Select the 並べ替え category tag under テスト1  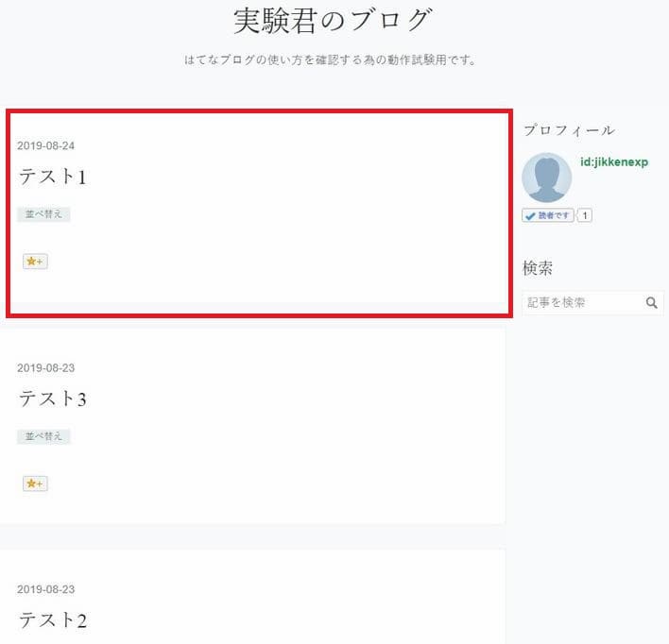(x=43, y=214)
